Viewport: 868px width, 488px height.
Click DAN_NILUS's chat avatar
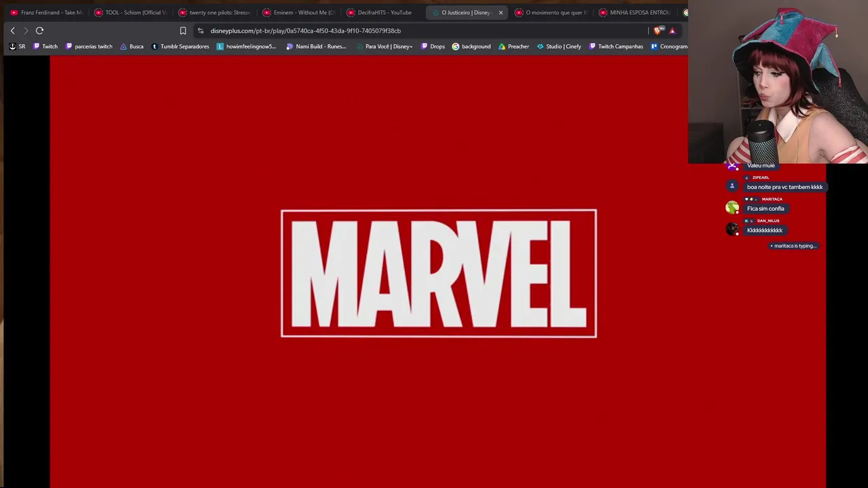(732, 229)
